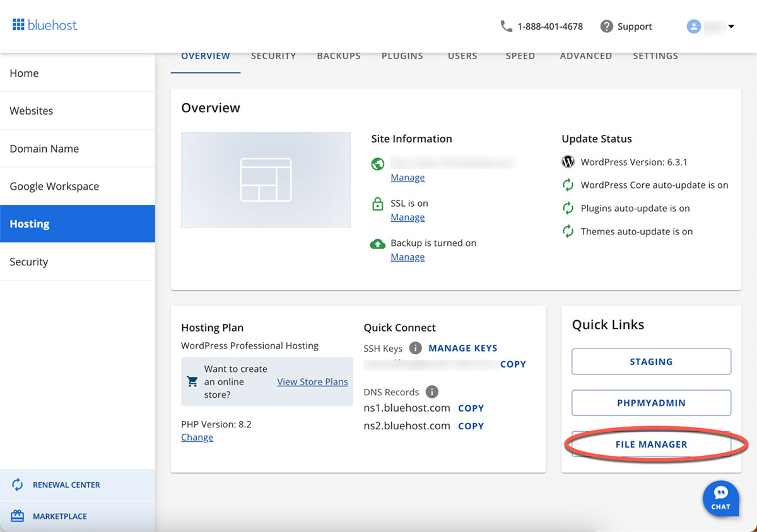Open Renewal Center in the sidebar

tap(78, 485)
